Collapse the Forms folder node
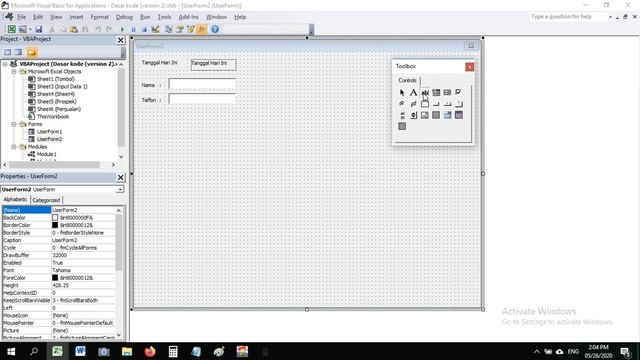 [x=14, y=124]
